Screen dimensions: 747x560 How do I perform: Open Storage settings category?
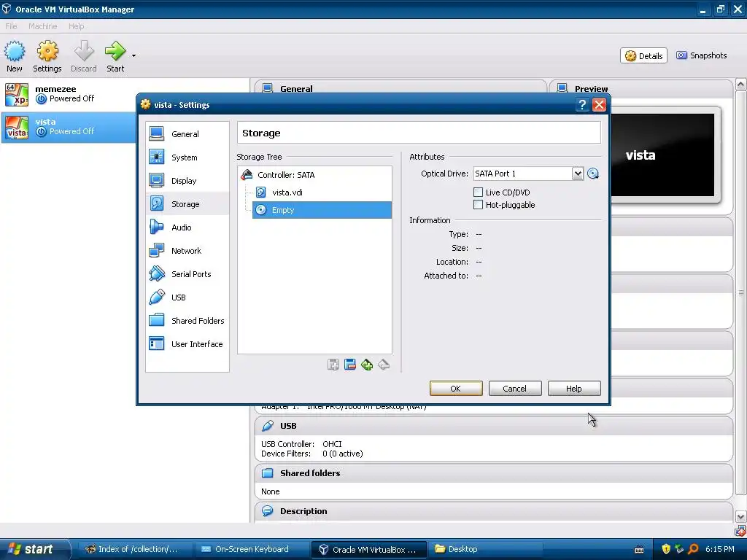pyautogui.click(x=187, y=204)
